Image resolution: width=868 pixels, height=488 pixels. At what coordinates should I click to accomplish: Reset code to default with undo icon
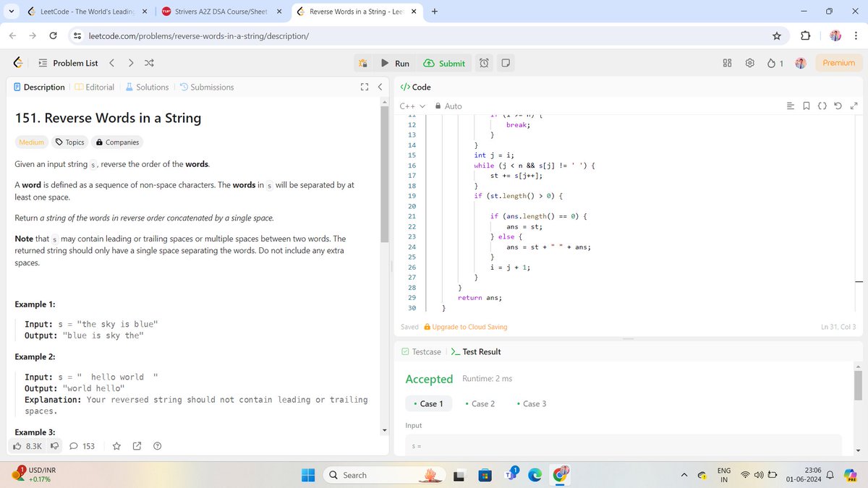838,106
